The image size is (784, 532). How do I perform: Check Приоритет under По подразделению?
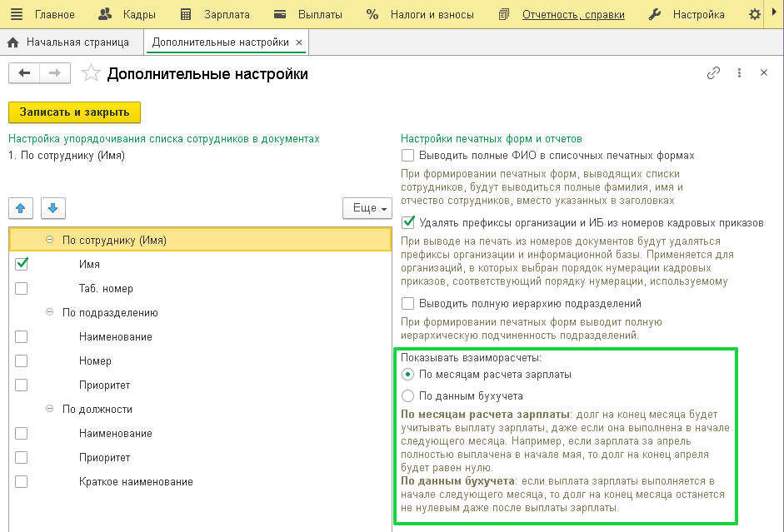[22, 385]
